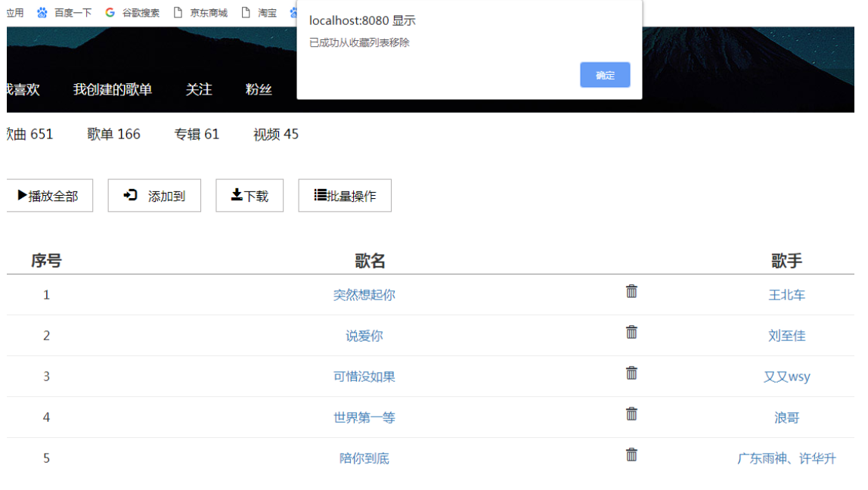The width and height of the screenshot is (868, 490).
Task: Select the 粉丝 tab
Action: (259, 89)
